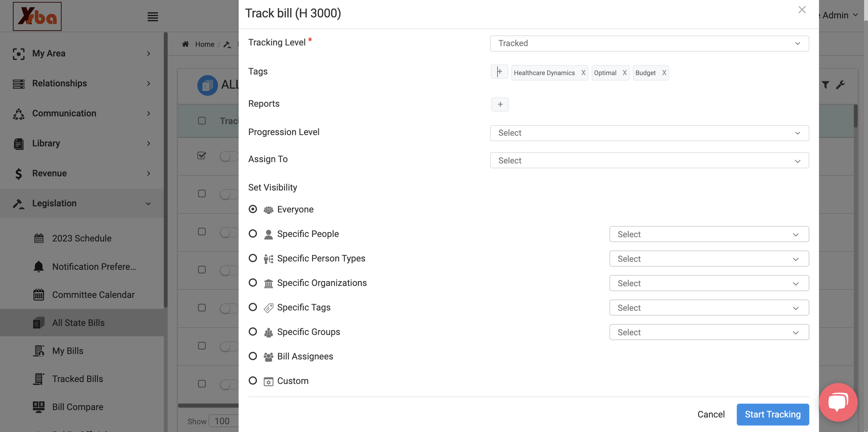
Task: Click the Notification Preferences bell icon
Action: pyautogui.click(x=39, y=267)
